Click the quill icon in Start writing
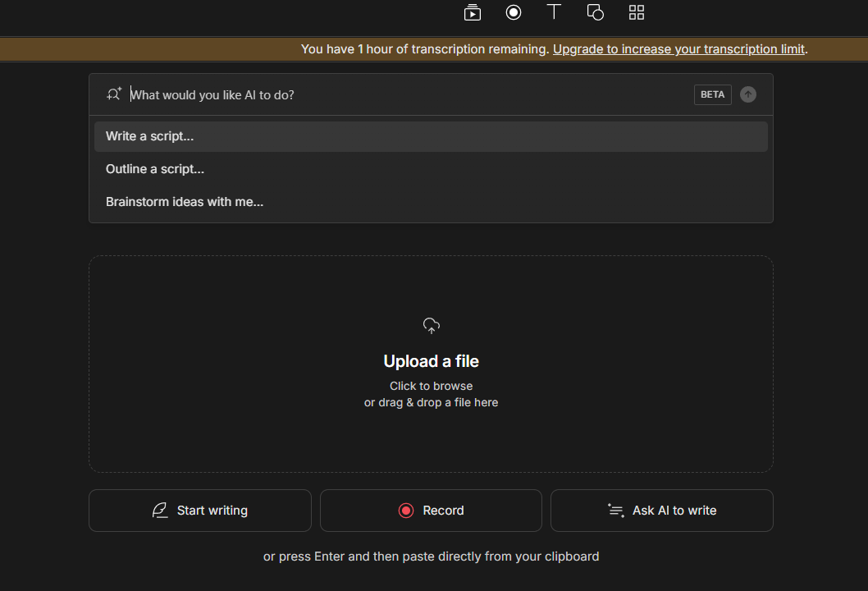868x591 pixels. 160,511
